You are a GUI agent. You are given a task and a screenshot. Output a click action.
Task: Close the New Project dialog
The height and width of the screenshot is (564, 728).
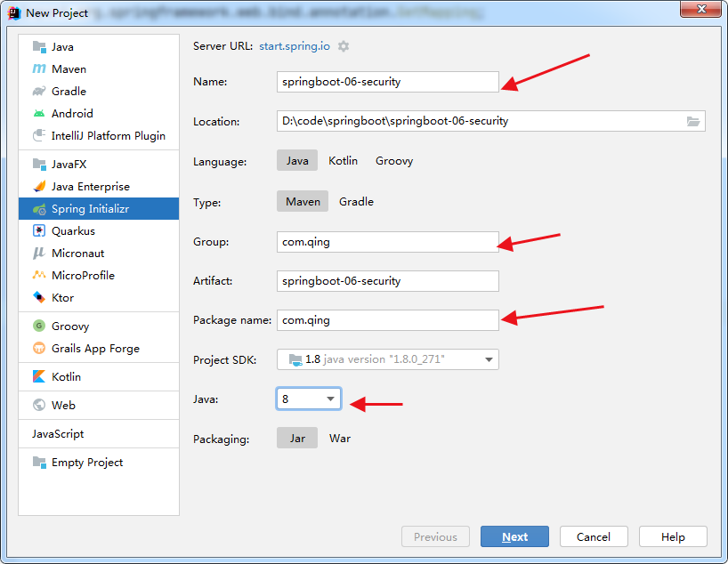pyautogui.click(x=701, y=9)
